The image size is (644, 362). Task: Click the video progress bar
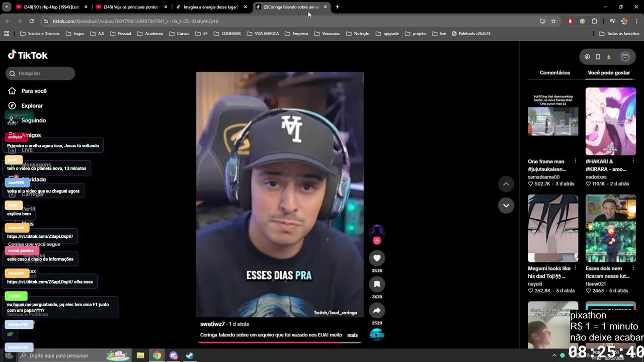pyautogui.click(x=280, y=342)
